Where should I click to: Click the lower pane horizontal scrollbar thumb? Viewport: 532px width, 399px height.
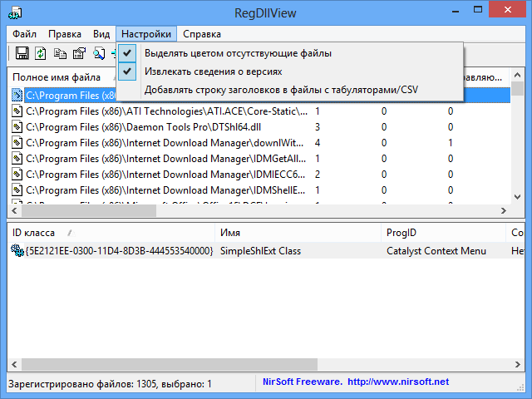coord(170,364)
